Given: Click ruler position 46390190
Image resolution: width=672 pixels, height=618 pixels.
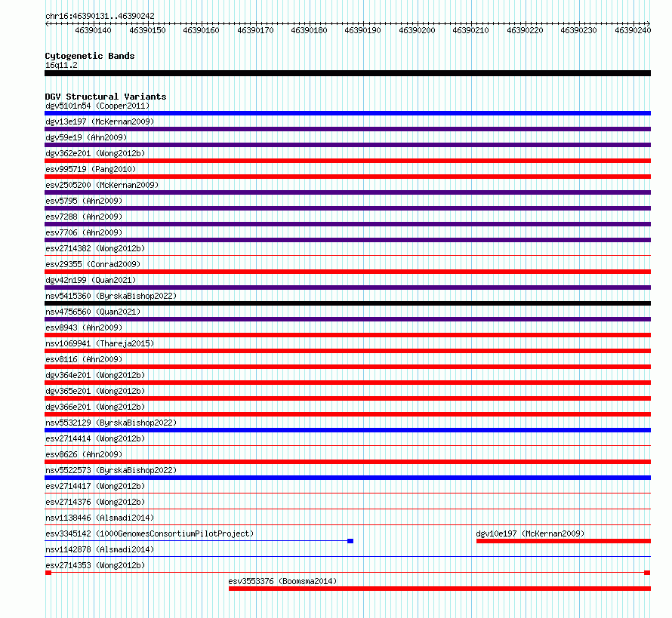Looking at the screenshot, I should click(x=362, y=30).
